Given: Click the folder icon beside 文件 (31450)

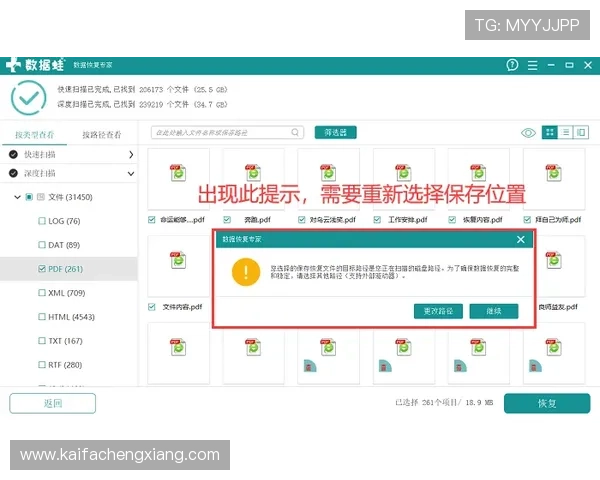Looking at the screenshot, I should [41, 197].
